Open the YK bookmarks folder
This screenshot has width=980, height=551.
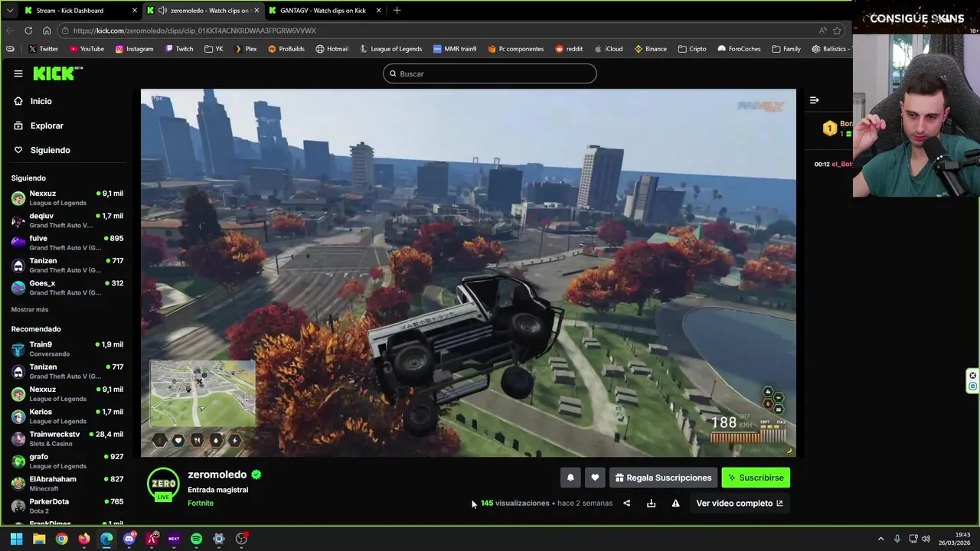[214, 48]
